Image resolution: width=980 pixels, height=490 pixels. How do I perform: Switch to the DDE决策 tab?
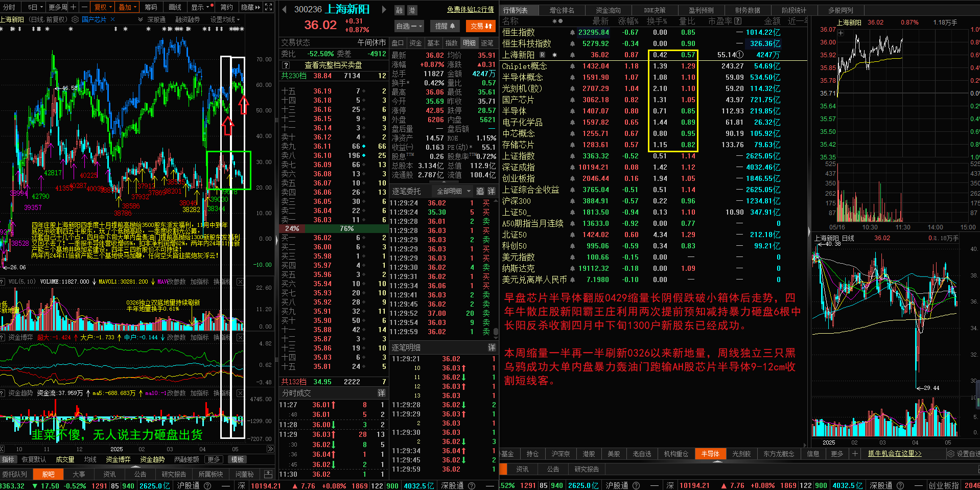click(655, 10)
